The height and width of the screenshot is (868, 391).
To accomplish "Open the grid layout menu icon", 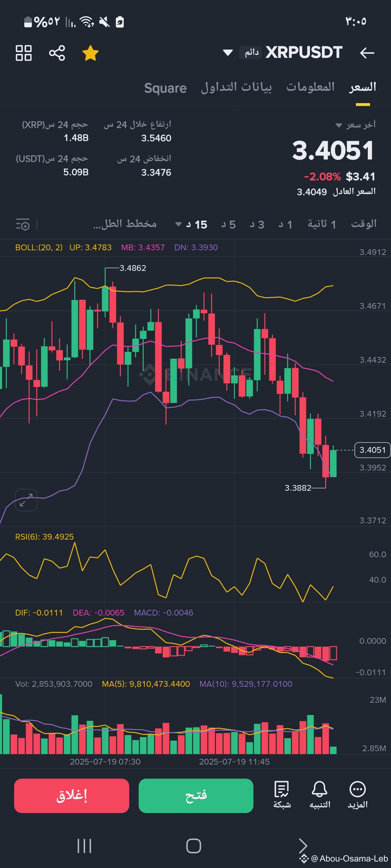I will [24, 53].
